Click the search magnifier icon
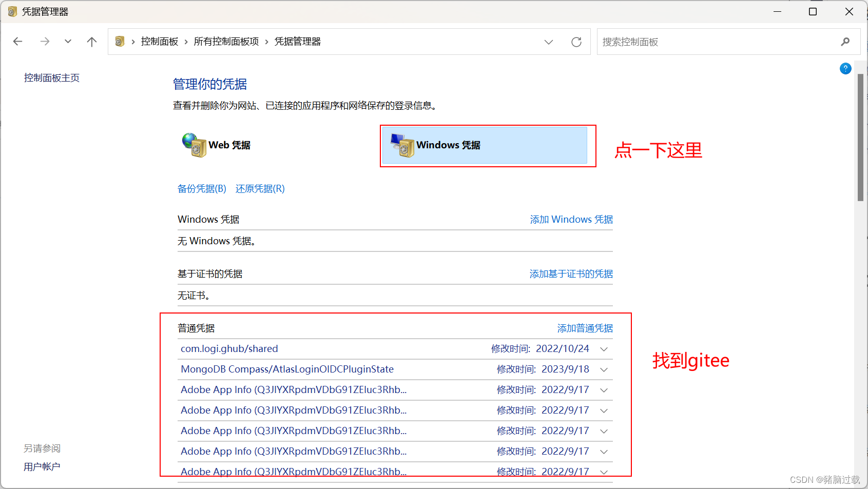Viewport: 868px width, 489px height. (x=845, y=42)
